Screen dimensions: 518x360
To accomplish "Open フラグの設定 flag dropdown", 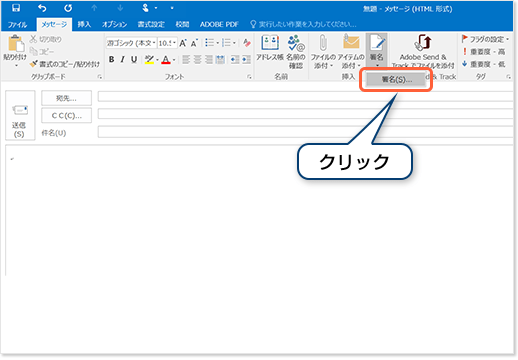I will click(485, 39).
